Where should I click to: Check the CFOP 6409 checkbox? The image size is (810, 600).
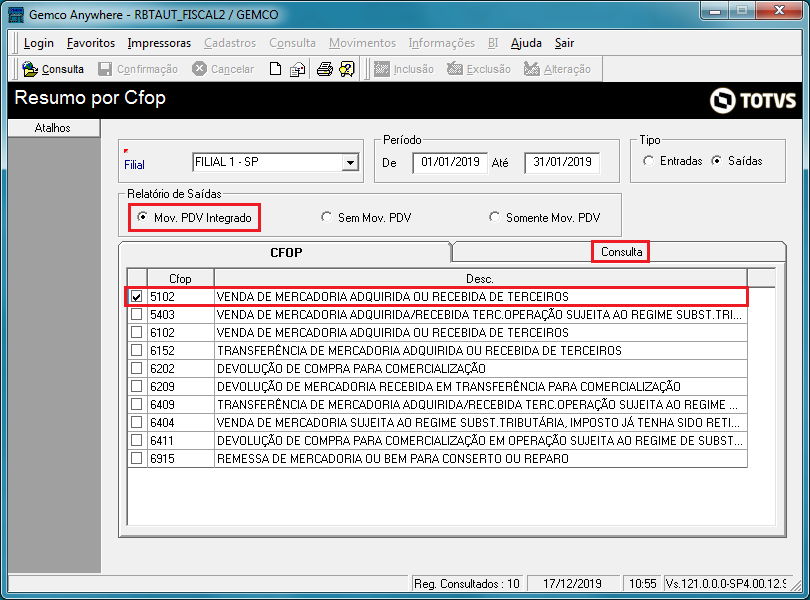click(136, 404)
